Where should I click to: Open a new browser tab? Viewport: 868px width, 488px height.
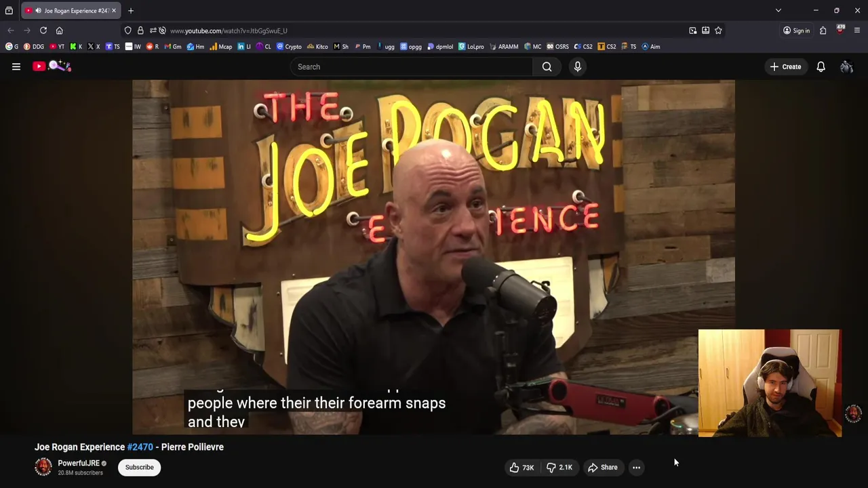pos(131,11)
